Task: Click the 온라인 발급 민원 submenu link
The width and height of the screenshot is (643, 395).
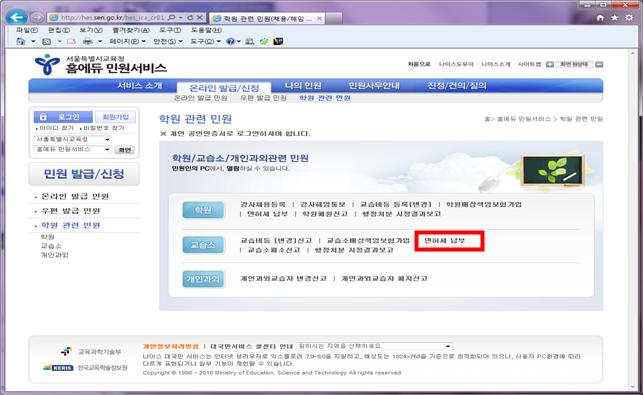Action: coord(201,98)
